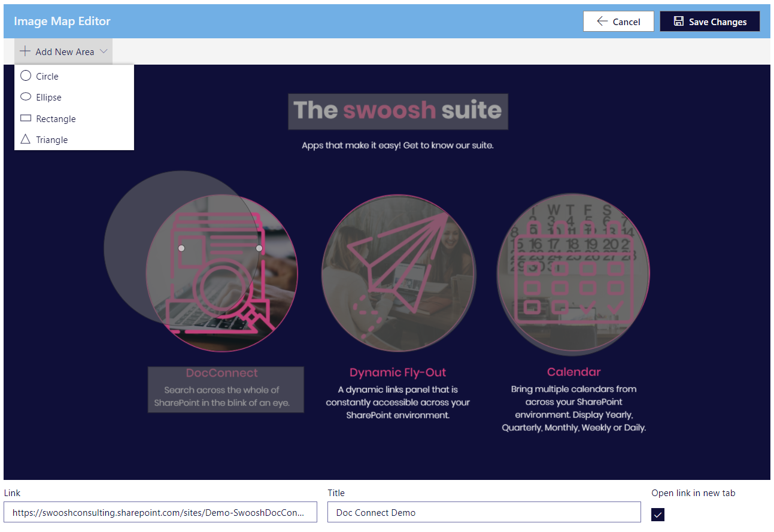The height and width of the screenshot is (532, 774).
Task: Click Save Changes button
Action: click(x=710, y=22)
